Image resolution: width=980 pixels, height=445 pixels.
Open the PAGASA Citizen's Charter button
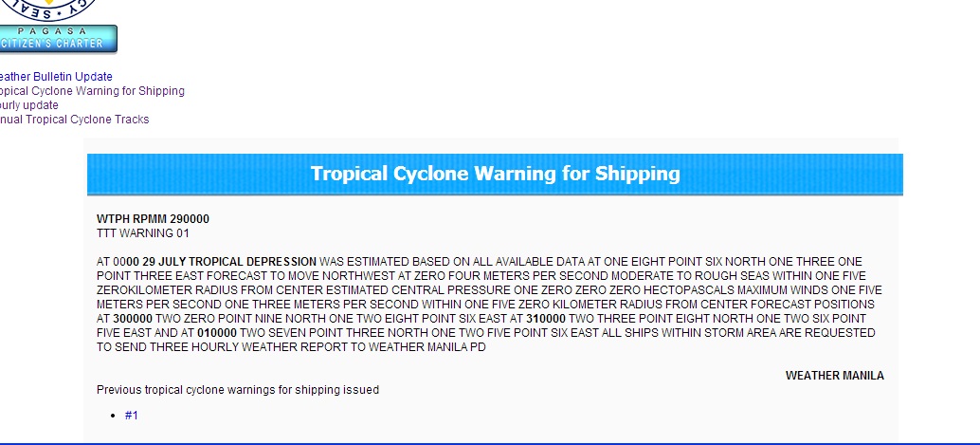click(59, 39)
